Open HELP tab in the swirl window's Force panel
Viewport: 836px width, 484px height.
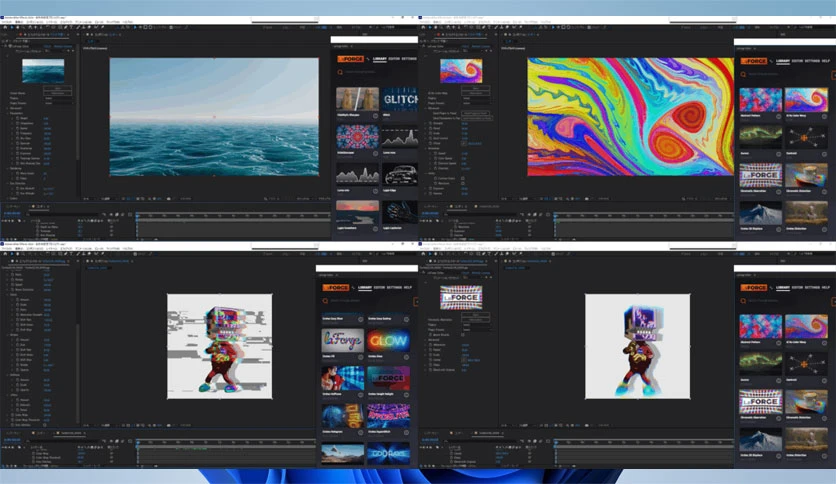point(825,61)
